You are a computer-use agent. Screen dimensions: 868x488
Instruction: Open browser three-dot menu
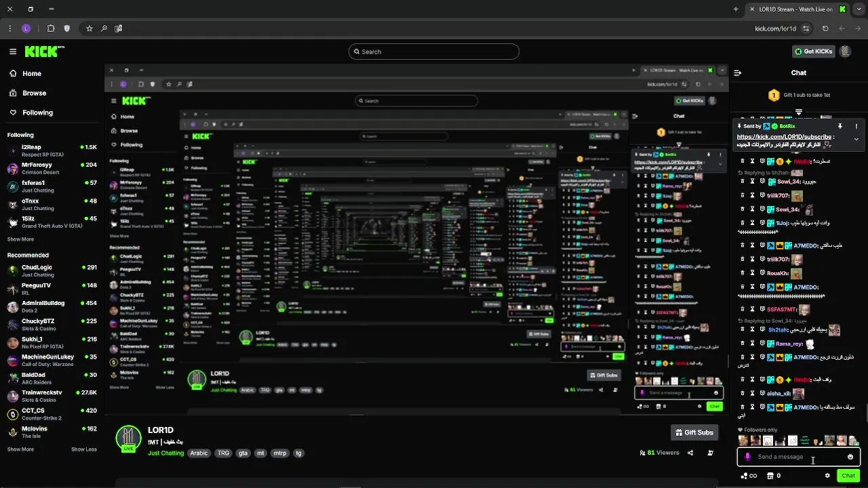[9, 28]
